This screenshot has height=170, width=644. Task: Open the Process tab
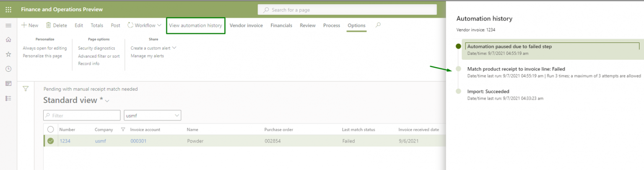point(332,26)
